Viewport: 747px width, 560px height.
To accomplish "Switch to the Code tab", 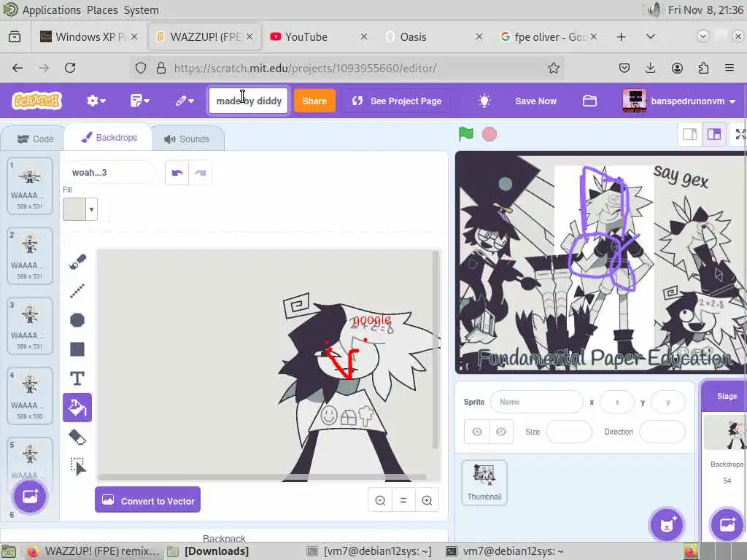I will 35,139.
